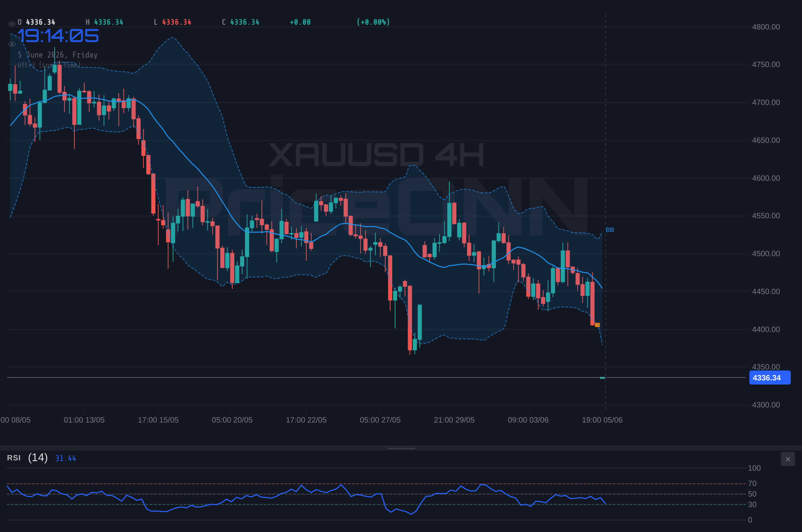
Task: Click the 4300.00 price axis label
Action: (x=766, y=405)
